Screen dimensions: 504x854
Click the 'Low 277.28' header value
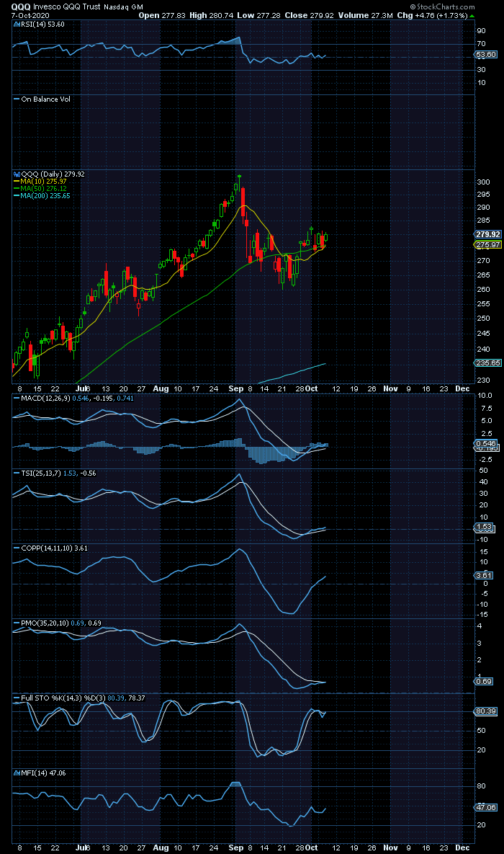pos(258,15)
